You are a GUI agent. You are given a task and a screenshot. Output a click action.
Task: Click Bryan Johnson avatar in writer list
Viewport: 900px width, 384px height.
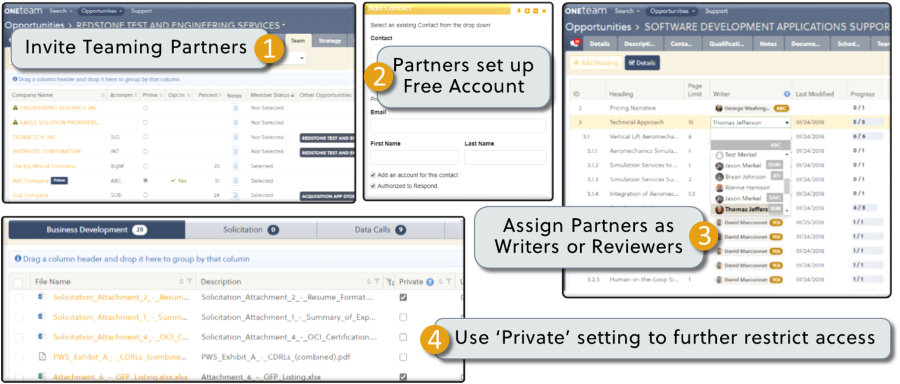pos(719,177)
